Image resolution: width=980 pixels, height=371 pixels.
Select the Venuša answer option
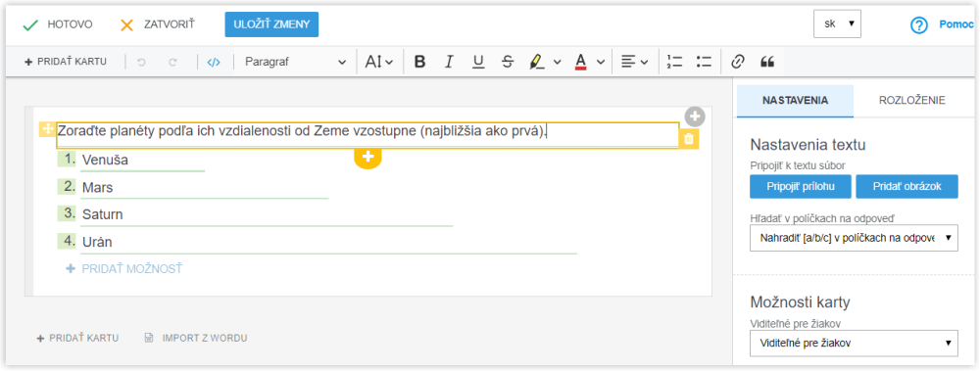(x=105, y=160)
